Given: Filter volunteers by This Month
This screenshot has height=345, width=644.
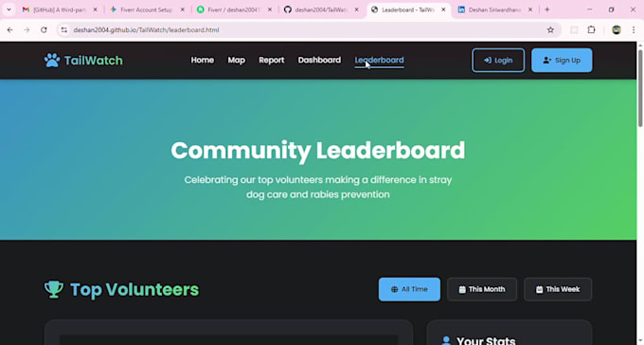Looking at the screenshot, I should [482, 289].
